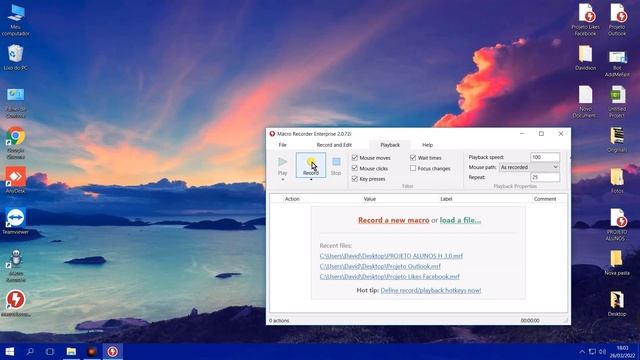Expand the Record button dropdown arrow

click(311, 180)
